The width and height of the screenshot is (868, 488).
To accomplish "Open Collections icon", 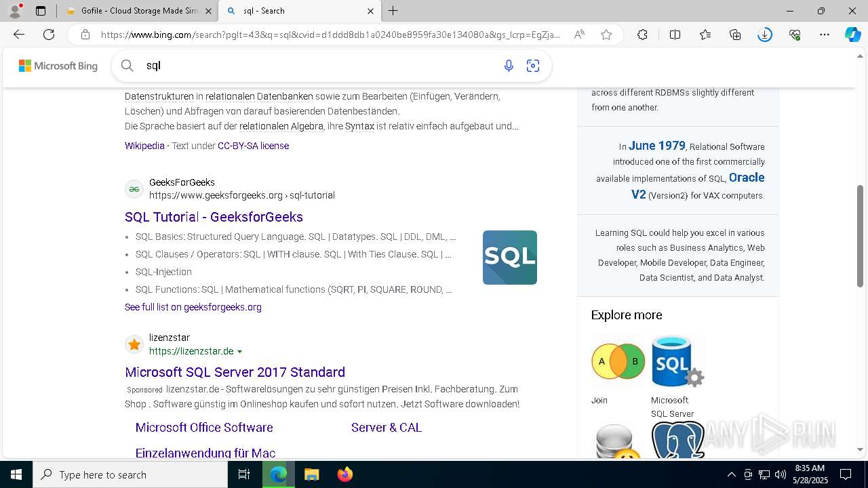I will tap(735, 35).
